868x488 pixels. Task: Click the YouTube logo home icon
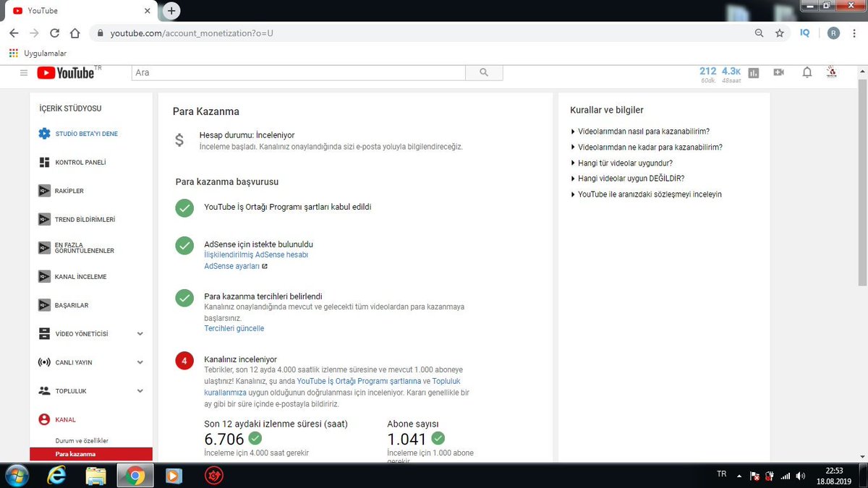[x=66, y=72]
